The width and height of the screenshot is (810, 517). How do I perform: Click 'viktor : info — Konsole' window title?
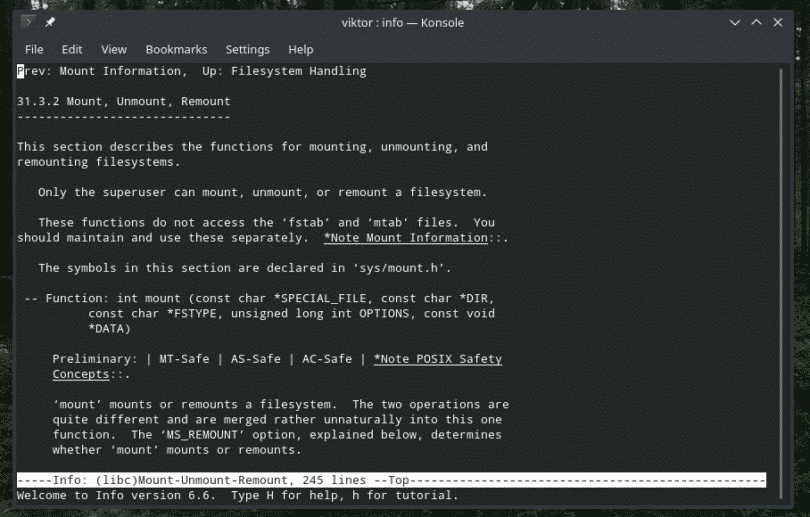[x=402, y=23]
